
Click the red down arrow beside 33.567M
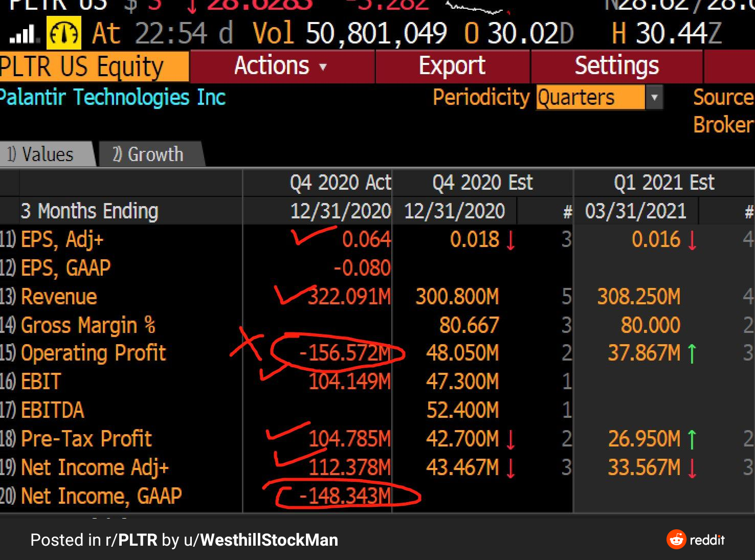(692, 468)
